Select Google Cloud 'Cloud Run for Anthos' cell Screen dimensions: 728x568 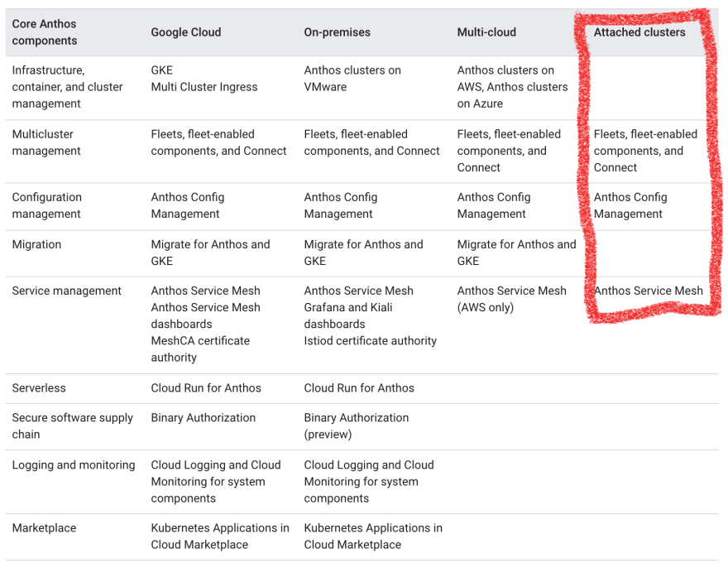click(x=206, y=388)
